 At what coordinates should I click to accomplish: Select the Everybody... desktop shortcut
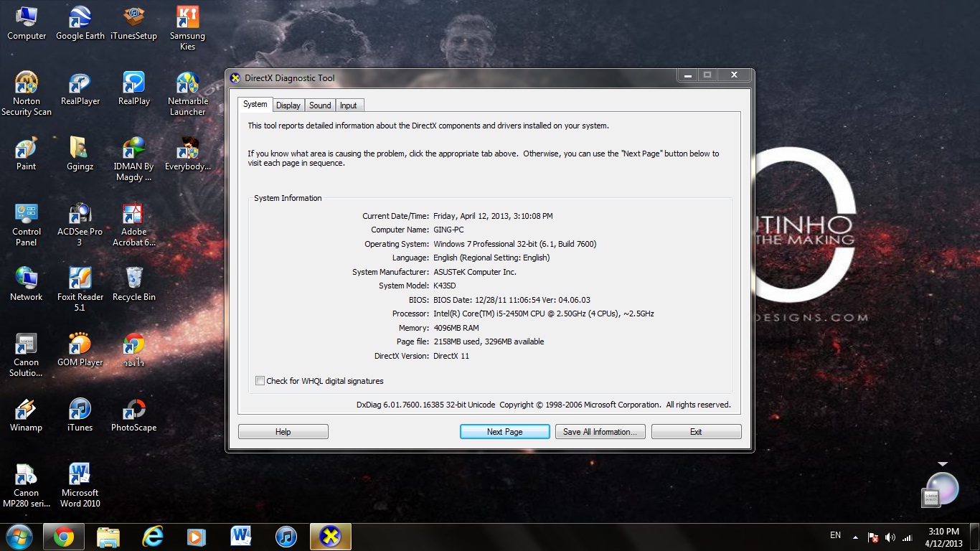187,154
